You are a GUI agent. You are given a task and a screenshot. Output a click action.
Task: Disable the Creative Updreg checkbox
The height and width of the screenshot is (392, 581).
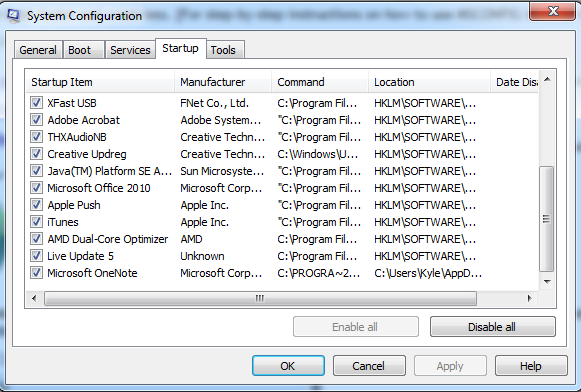(x=36, y=154)
